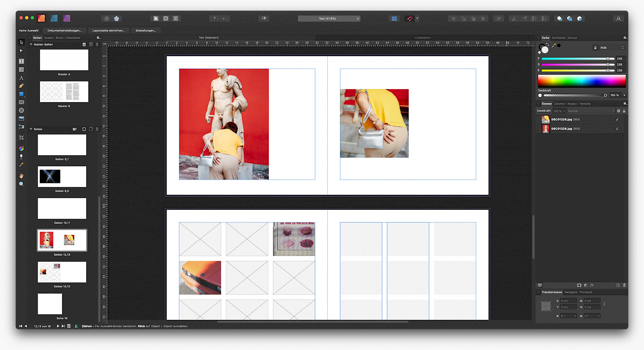Viewport: 644px width, 350px height.
Task: Open snapping options dropdown arrow
Action: (x=417, y=18)
